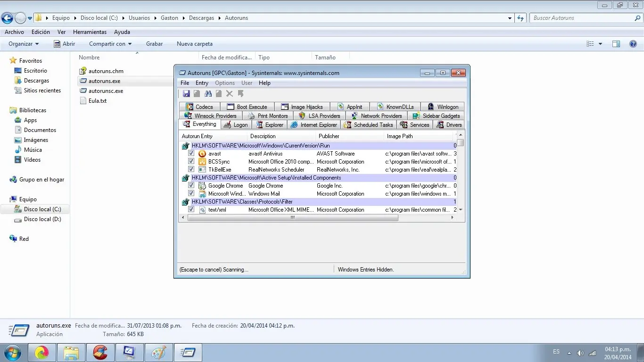
Task: Open the Windows Start orb
Action: click(x=12, y=352)
